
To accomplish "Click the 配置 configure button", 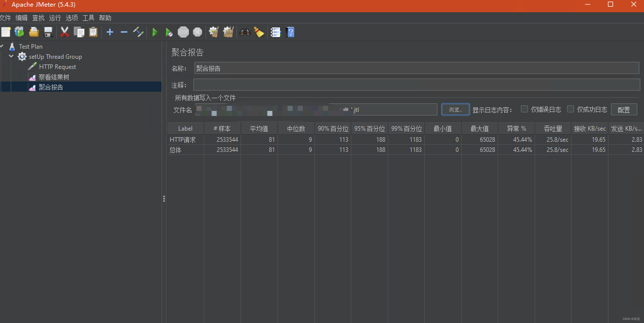I will click(x=624, y=110).
